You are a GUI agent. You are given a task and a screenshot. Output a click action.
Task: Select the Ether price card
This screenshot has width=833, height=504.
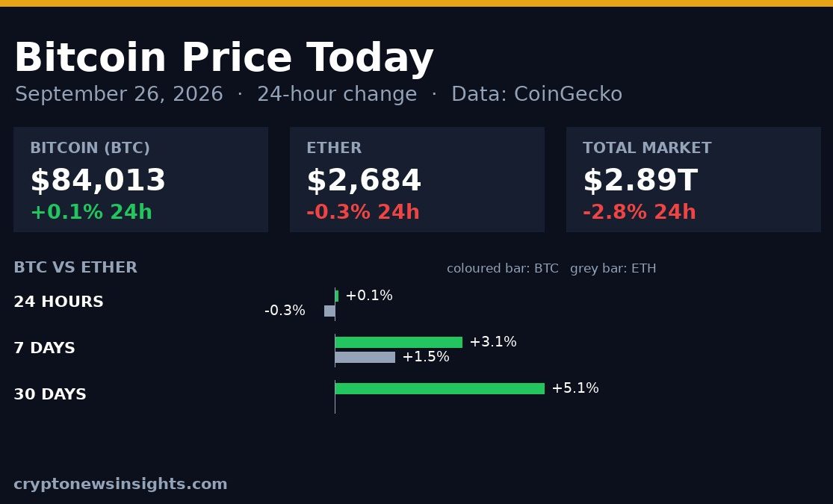pos(417,179)
